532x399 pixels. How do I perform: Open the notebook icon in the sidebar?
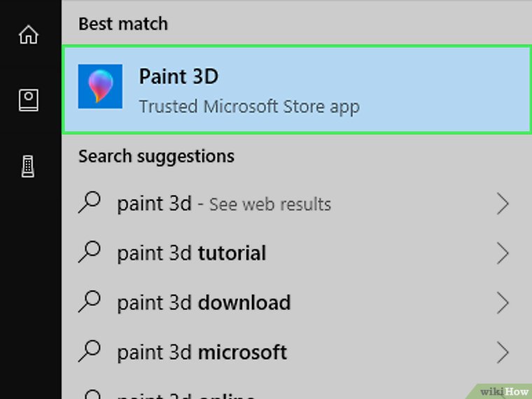pyautogui.click(x=29, y=101)
